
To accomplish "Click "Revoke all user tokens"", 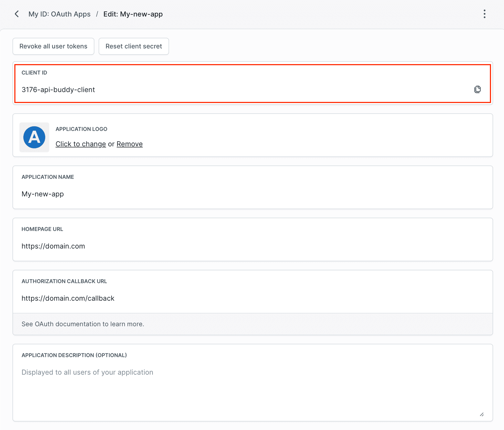I will (53, 46).
